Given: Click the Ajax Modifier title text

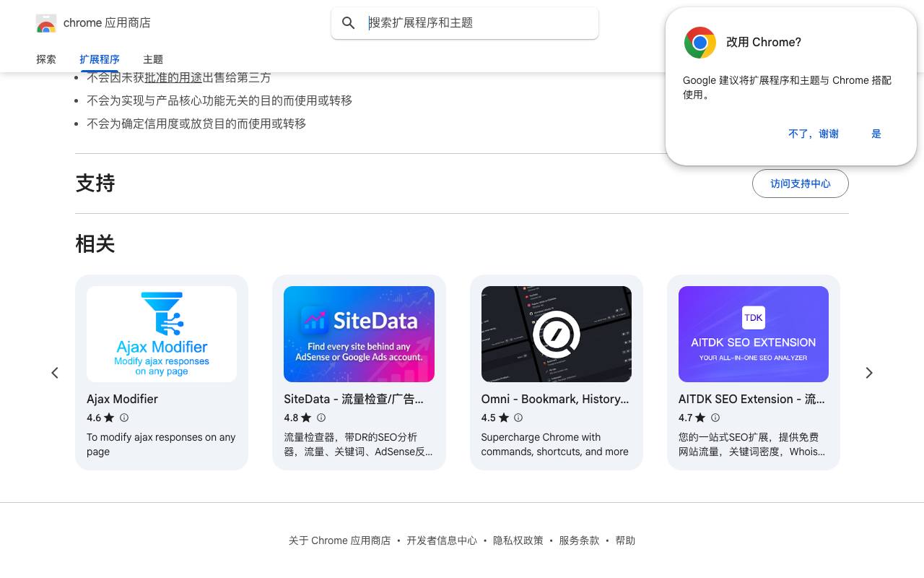Looking at the screenshot, I should [122, 399].
